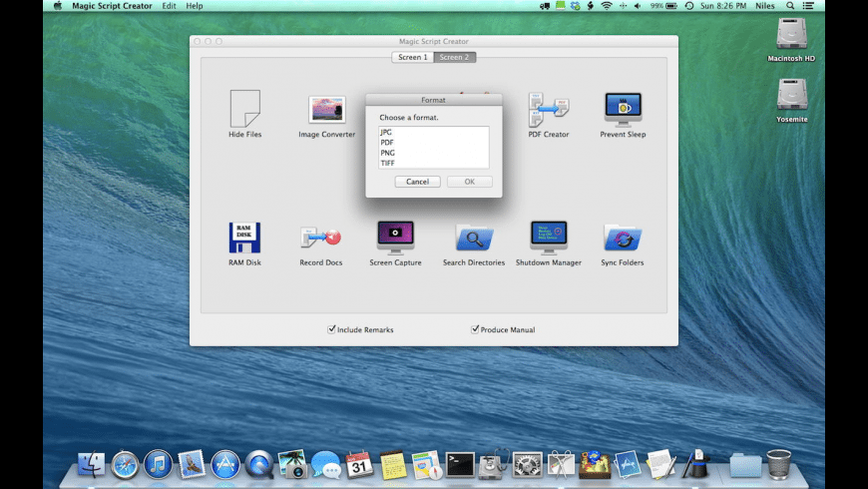Viewport: 868px width, 489px height.
Task: Uncheck the Produce Manual checkbox
Action: [x=476, y=328]
